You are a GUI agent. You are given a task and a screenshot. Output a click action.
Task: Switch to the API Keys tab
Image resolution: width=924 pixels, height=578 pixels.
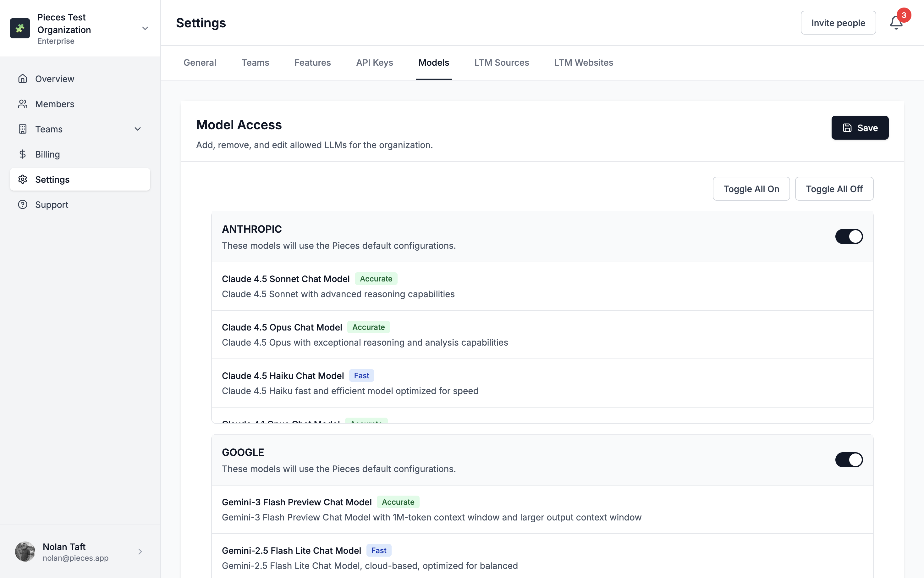click(x=374, y=63)
